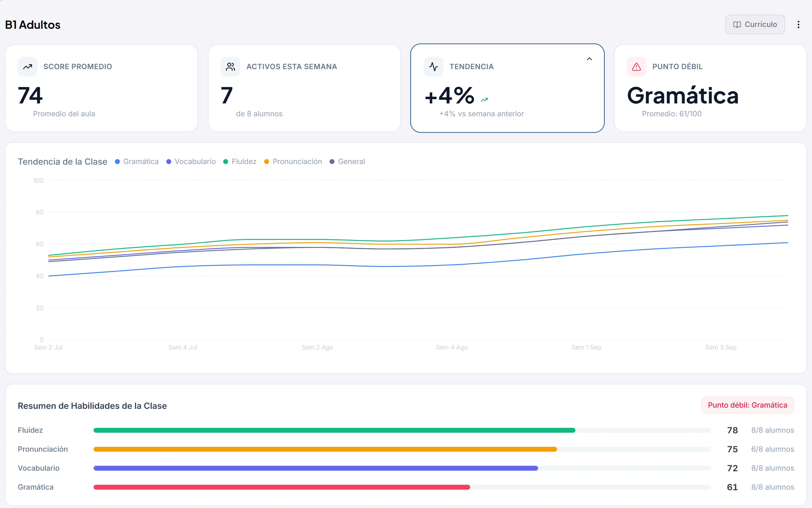Click the Score Promedio trend arrow icon
The height and width of the screenshot is (508, 812).
pyautogui.click(x=28, y=67)
